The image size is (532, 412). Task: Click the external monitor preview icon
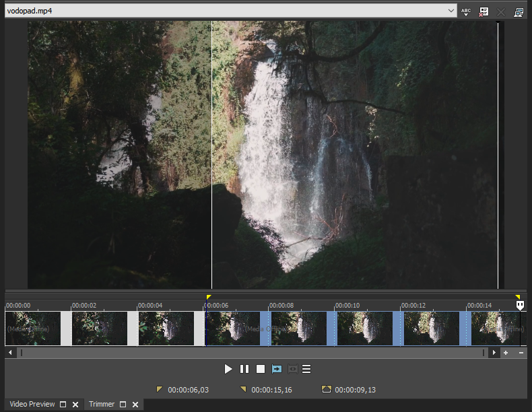point(519,11)
